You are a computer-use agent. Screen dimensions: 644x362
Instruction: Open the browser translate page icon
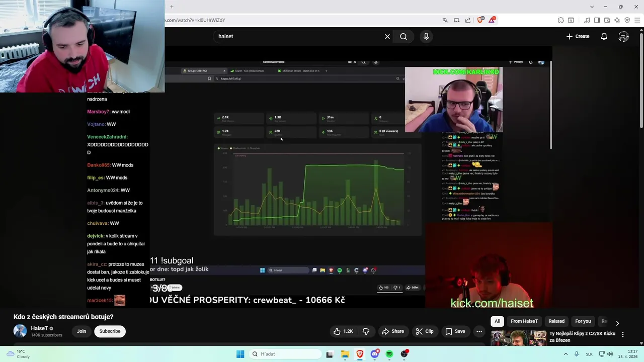445,20
